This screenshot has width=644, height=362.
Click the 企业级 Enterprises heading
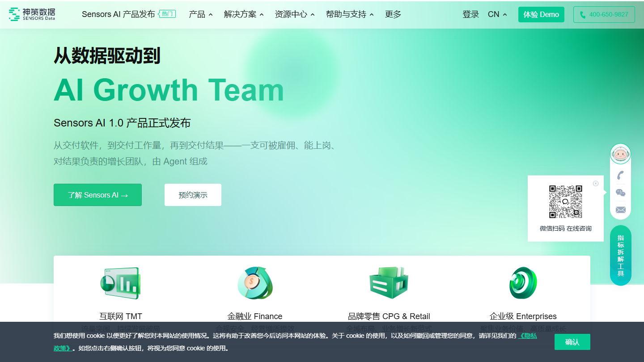523,316
